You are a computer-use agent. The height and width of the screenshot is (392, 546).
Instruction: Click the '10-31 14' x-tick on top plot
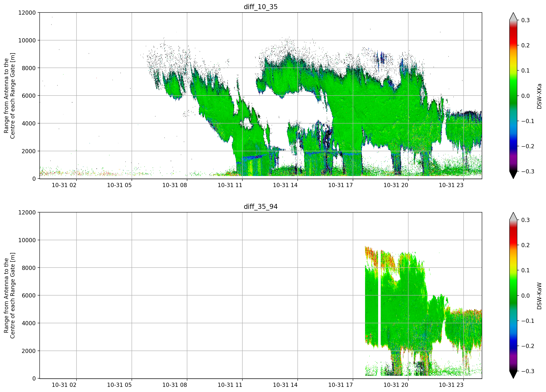click(x=285, y=185)
